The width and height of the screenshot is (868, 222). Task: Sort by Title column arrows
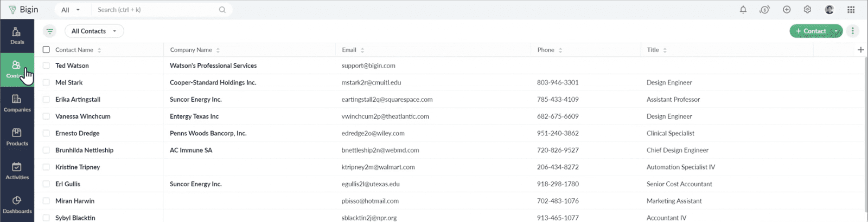click(x=665, y=50)
